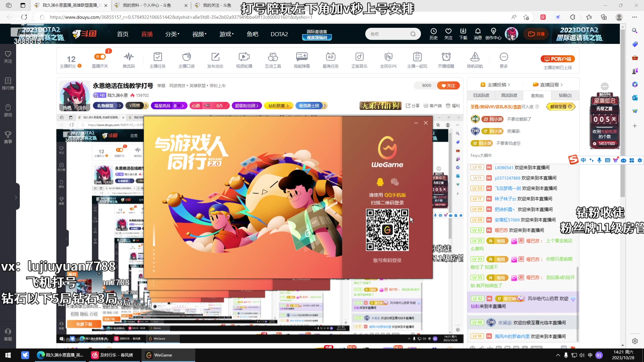Switch to 贵宾(6) tab
The height and width of the screenshot is (362, 644).
[537, 96]
